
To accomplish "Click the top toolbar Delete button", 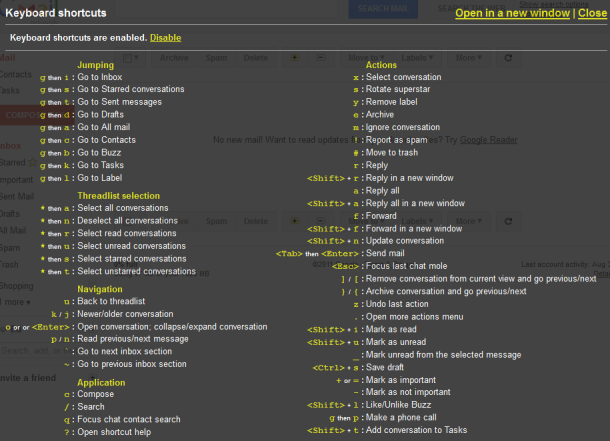I will pos(256,58).
